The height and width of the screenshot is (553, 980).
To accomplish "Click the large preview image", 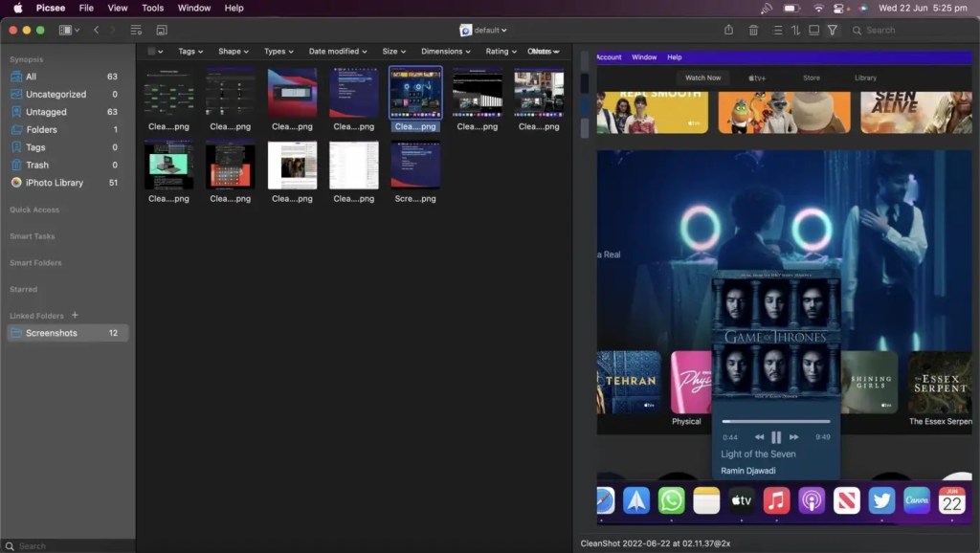I will pyautogui.click(x=785, y=288).
